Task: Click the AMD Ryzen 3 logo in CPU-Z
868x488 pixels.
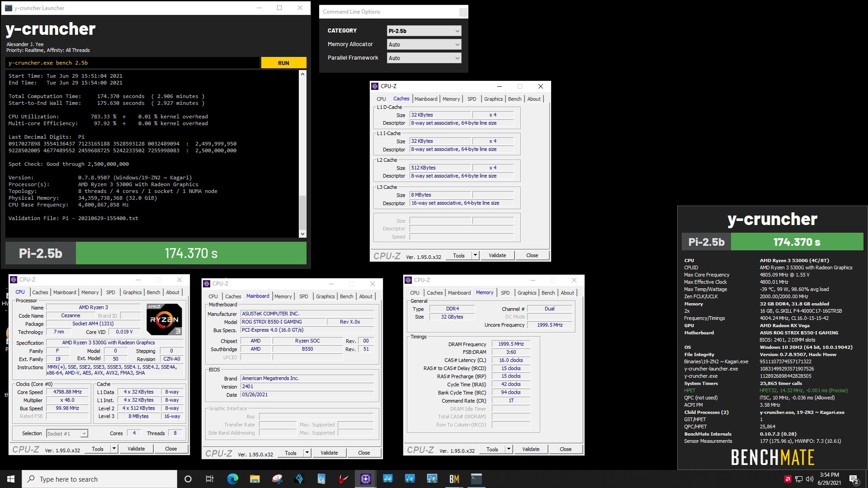Action: point(164,319)
